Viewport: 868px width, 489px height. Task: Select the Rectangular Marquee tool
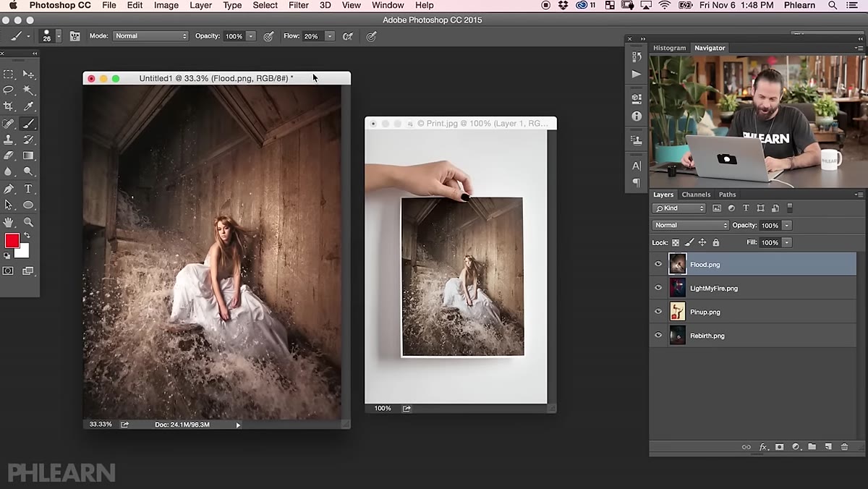click(9, 75)
